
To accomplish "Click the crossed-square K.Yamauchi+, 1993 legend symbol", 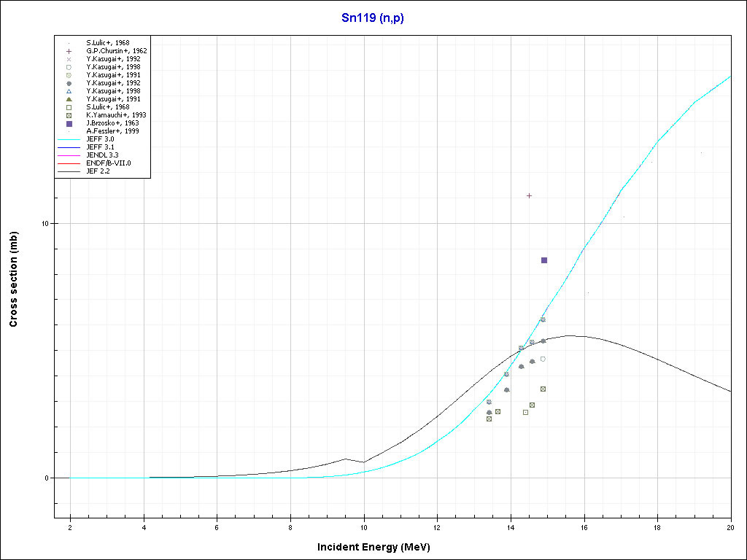I will 69,115.
